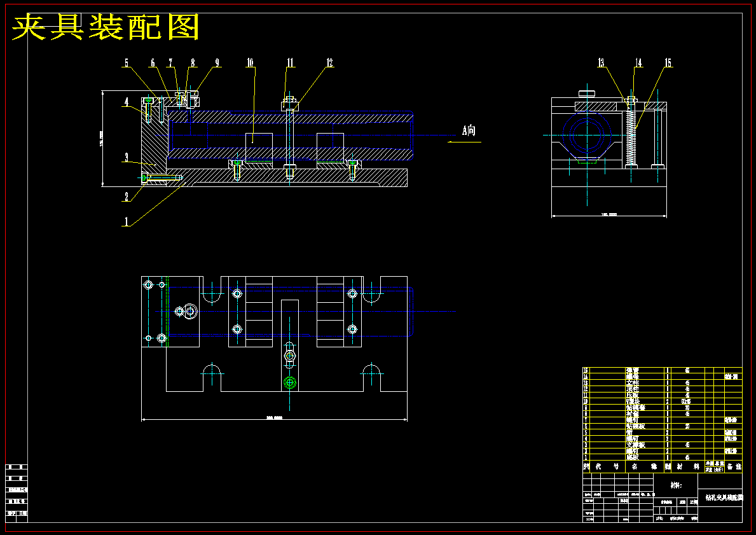
Task: Click balloon number 2 in the front view
Action: pyautogui.click(x=127, y=197)
